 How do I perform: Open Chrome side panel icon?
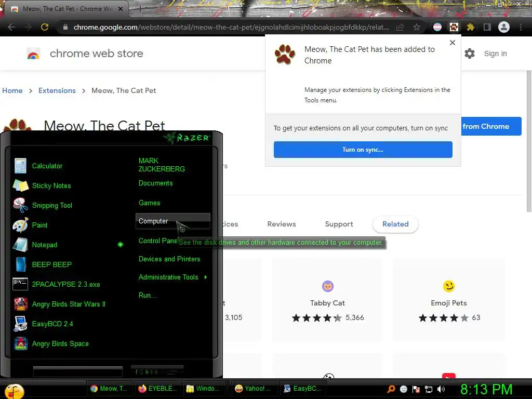(487, 27)
